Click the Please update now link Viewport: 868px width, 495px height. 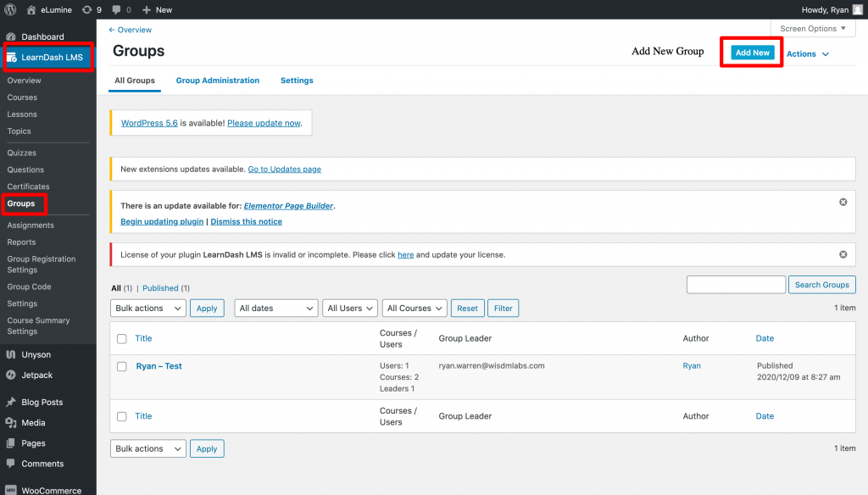(x=264, y=123)
